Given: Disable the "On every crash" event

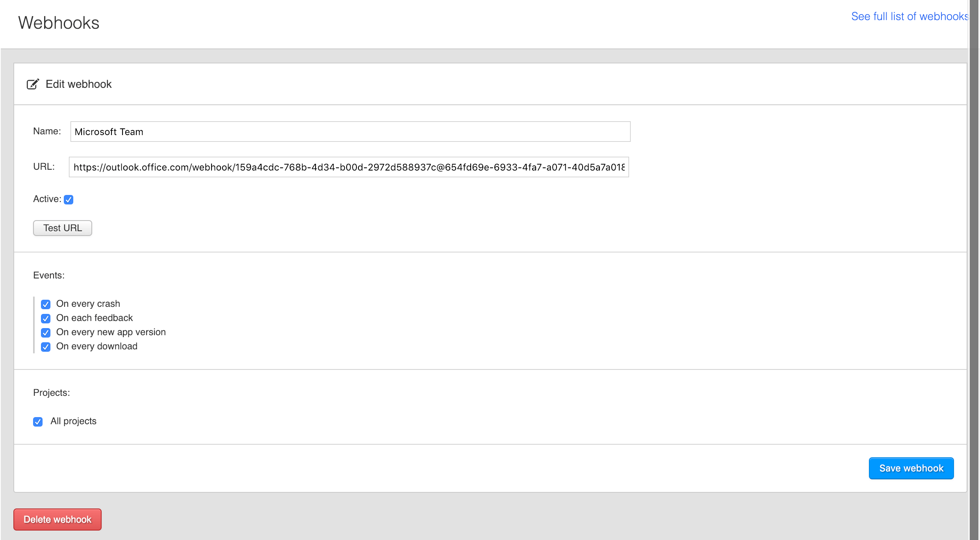Looking at the screenshot, I should point(46,304).
